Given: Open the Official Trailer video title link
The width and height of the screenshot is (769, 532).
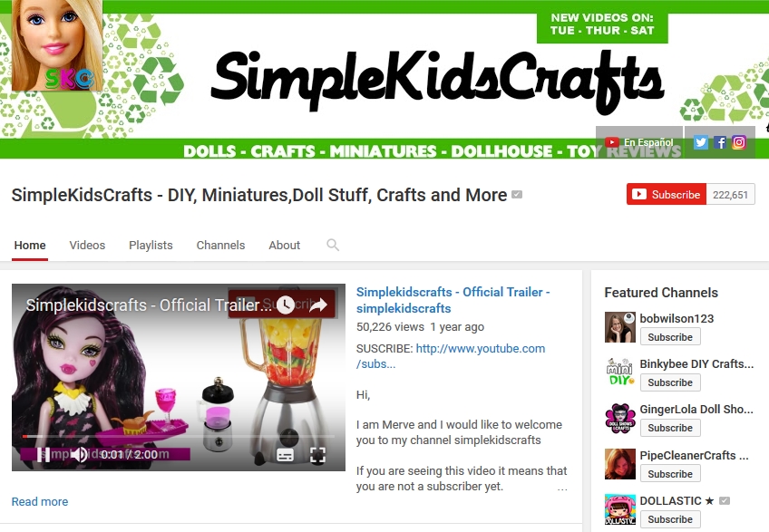Looking at the screenshot, I should click(453, 300).
